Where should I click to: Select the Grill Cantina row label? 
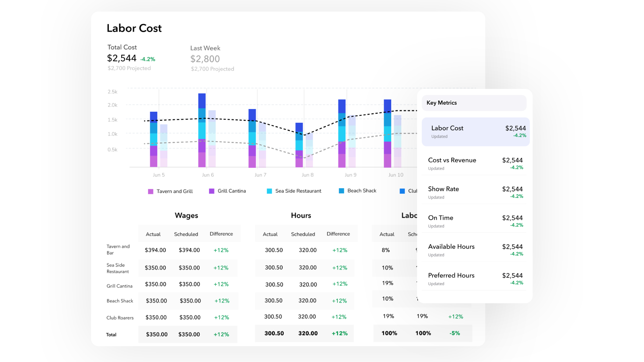(x=119, y=286)
